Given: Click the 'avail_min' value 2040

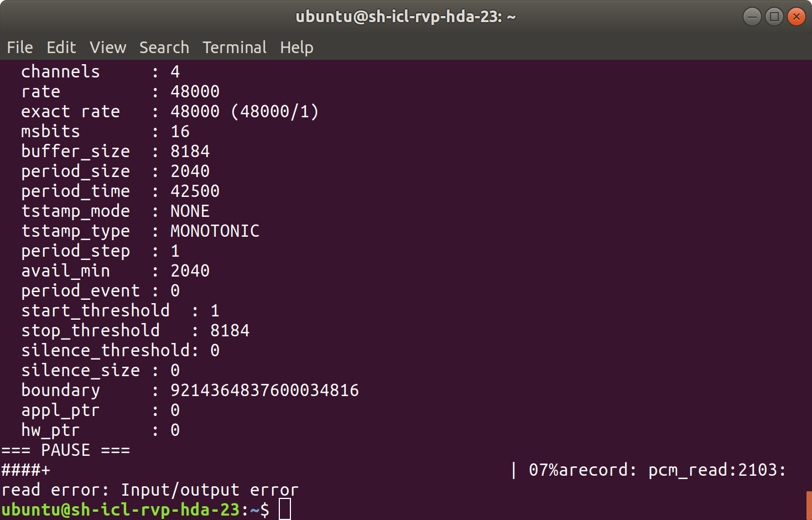Looking at the screenshot, I should pos(190,271).
